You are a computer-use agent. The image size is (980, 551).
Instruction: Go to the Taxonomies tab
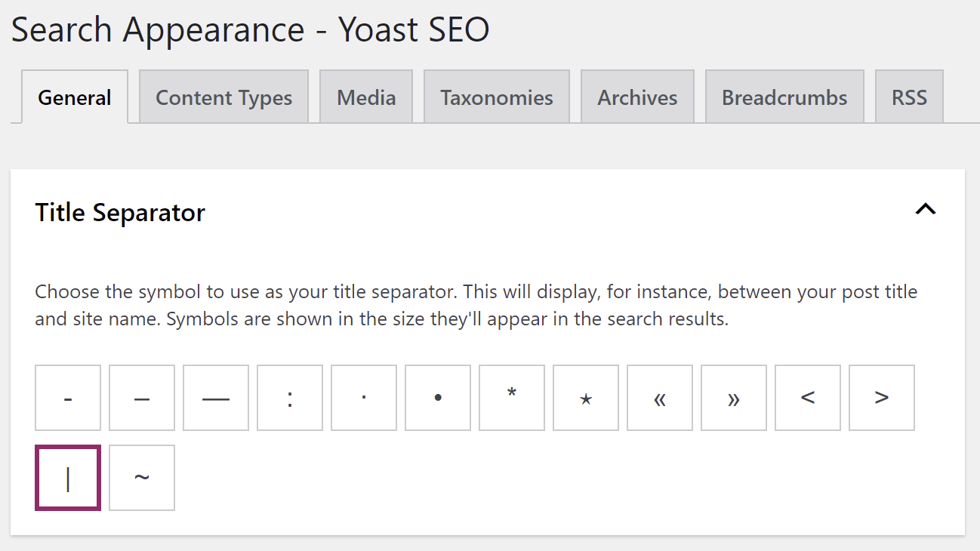tap(497, 97)
